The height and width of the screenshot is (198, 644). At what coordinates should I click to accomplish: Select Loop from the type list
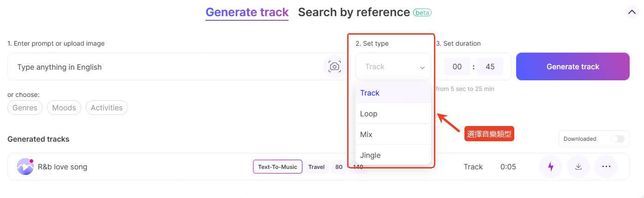pos(393,114)
